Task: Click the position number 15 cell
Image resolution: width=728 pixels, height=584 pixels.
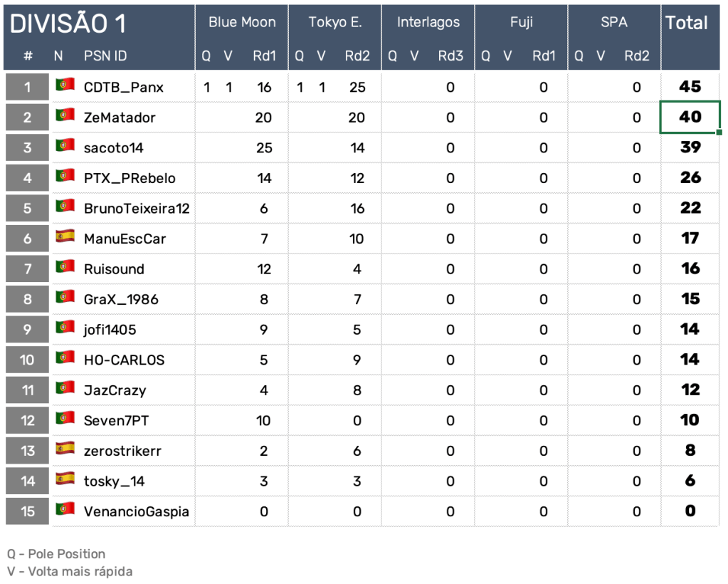Action: tap(27, 511)
